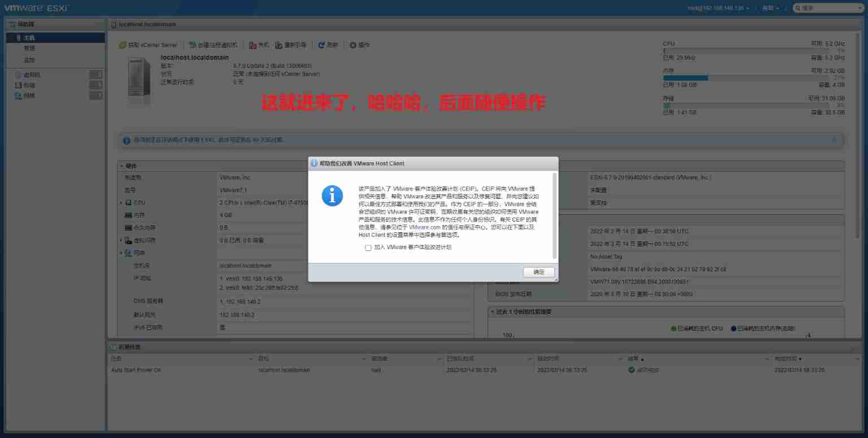Open the 任务 column dropdown in recent tasks
Image resolution: width=868 pixels, height=438 pixels.
pos(251,359)
